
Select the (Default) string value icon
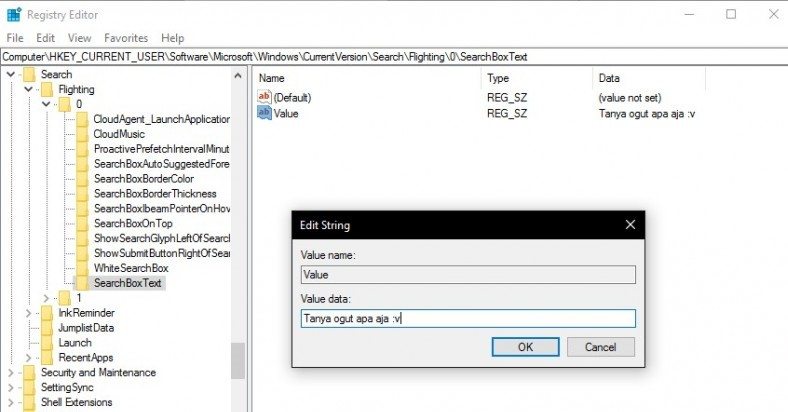(265, 97)
